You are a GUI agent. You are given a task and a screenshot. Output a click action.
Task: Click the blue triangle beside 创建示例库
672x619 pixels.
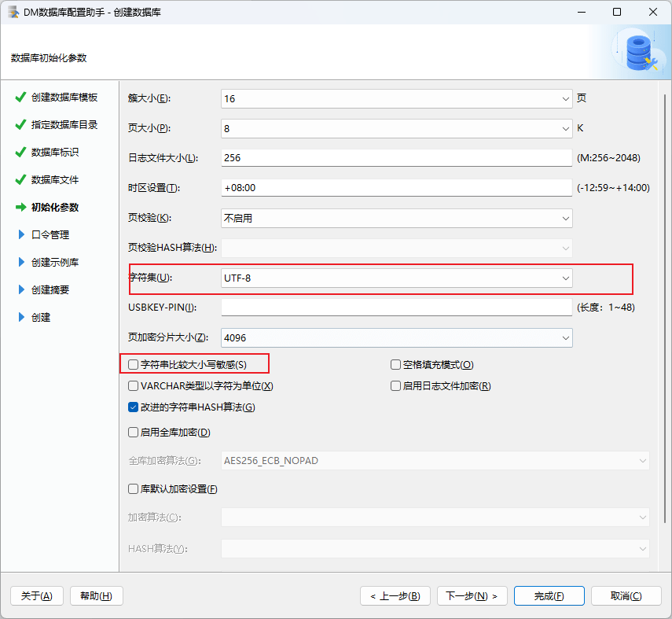[21, 262]
